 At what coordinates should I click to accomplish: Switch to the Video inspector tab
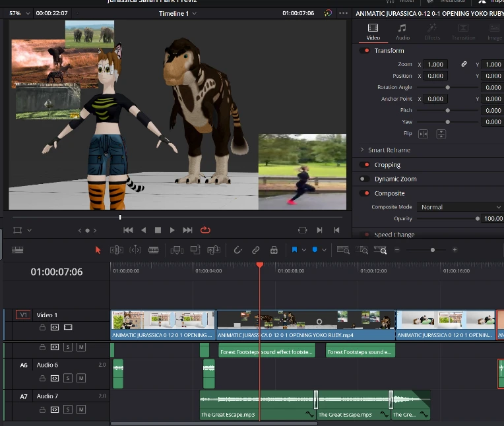point(373,32)
